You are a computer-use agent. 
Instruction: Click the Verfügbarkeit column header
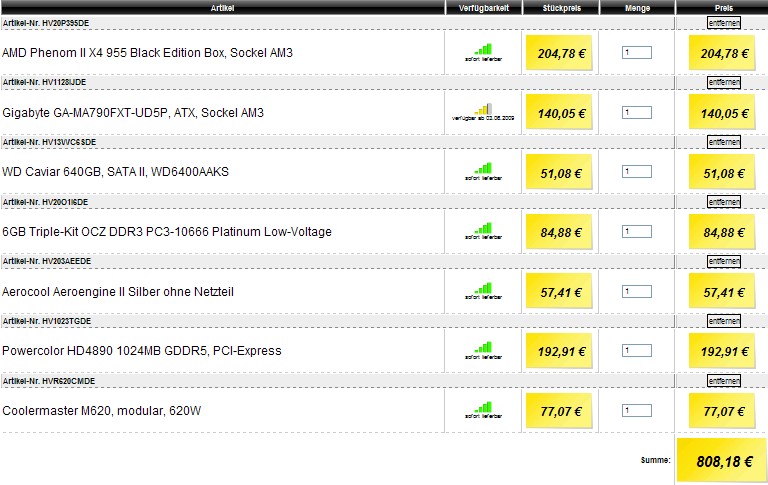(483, 8)
